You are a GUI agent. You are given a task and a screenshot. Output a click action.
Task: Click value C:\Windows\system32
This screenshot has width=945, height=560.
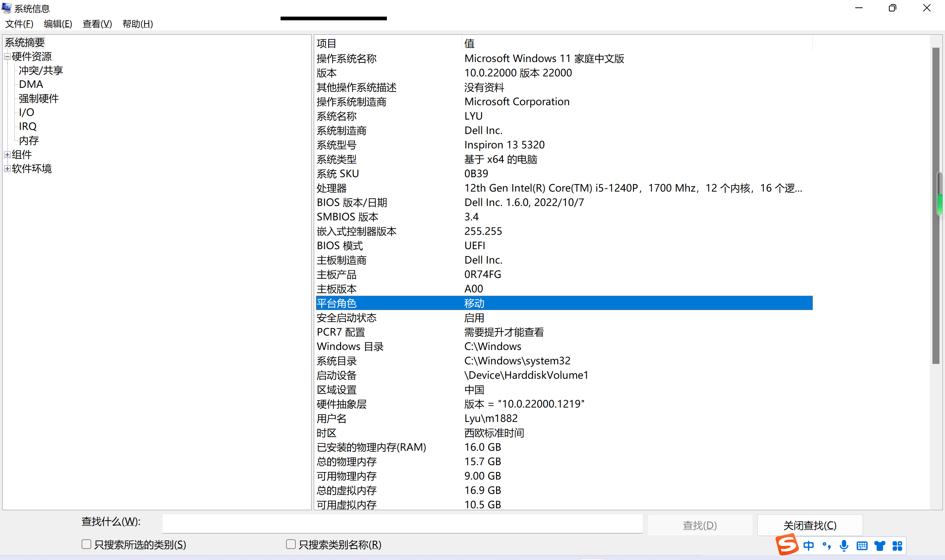[x=517, y=361]
